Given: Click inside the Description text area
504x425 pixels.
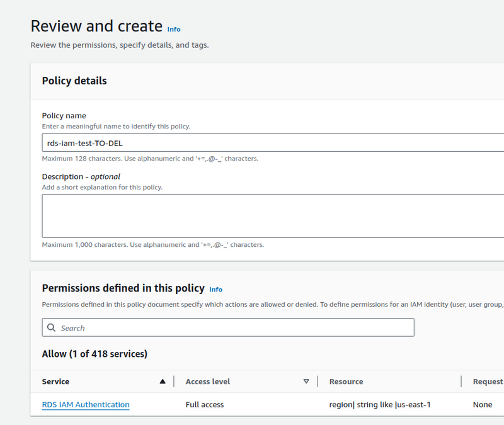Looking at the screenshot, I should [x=271, y=215].
